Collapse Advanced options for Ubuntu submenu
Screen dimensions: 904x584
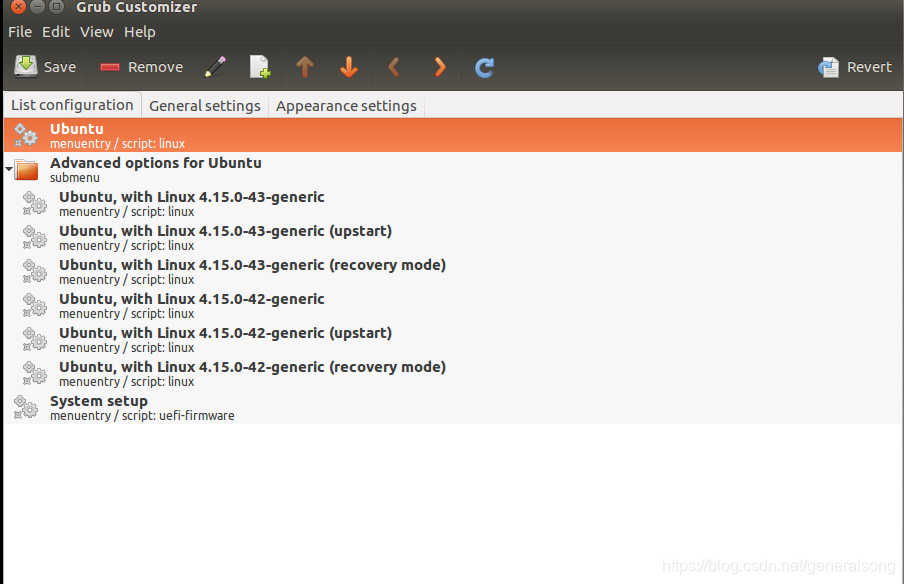[x=9, y=169]
